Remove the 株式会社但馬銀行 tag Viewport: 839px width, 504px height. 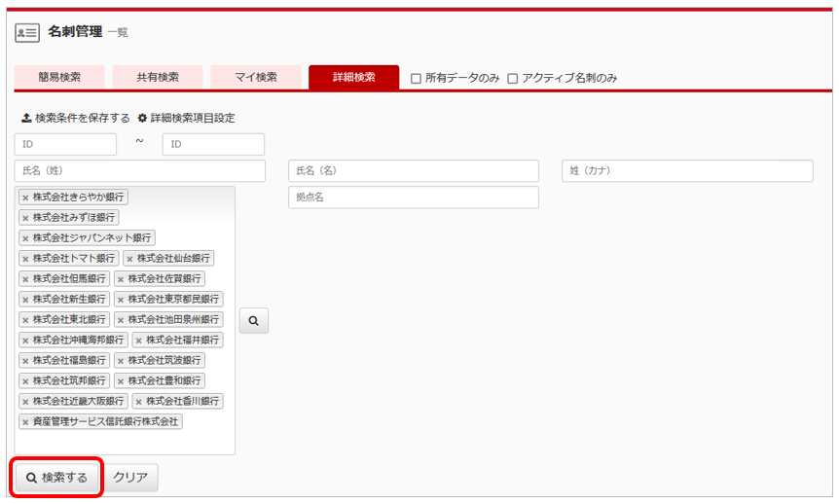click(x=25, y=278)
